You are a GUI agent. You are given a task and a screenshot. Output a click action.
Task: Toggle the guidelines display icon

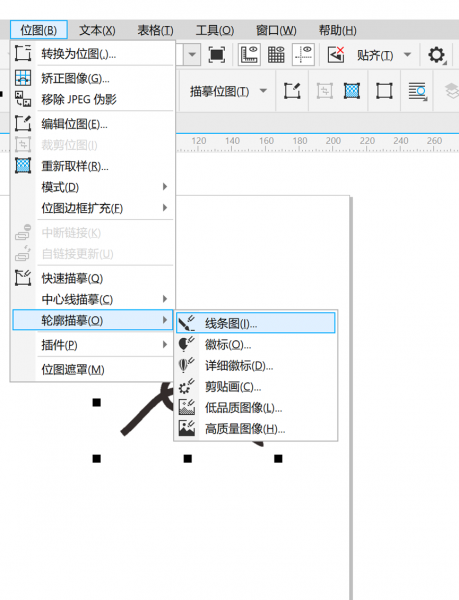click(303, 55)
